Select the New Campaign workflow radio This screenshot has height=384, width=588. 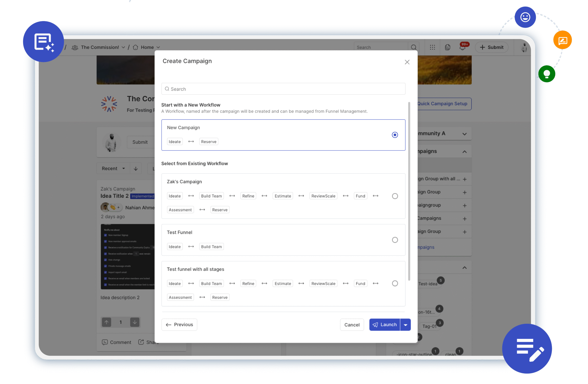click(395, 135)
